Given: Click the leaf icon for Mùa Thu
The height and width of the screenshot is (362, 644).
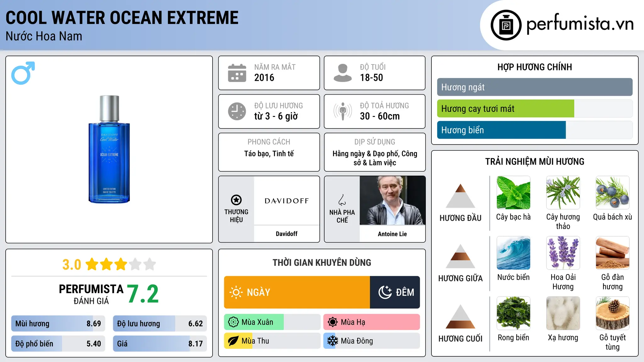Looking at the screenshot, I should [233, 341].
